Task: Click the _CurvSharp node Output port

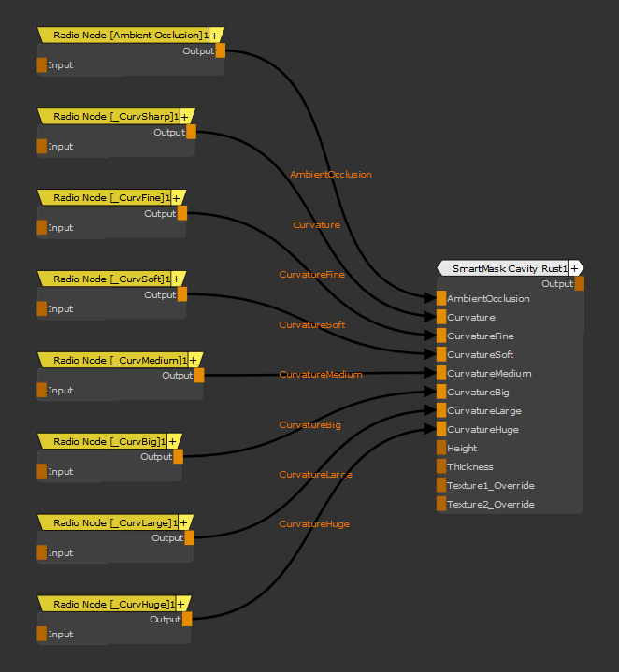Action: pyautogui.click(x=191, y=132)
